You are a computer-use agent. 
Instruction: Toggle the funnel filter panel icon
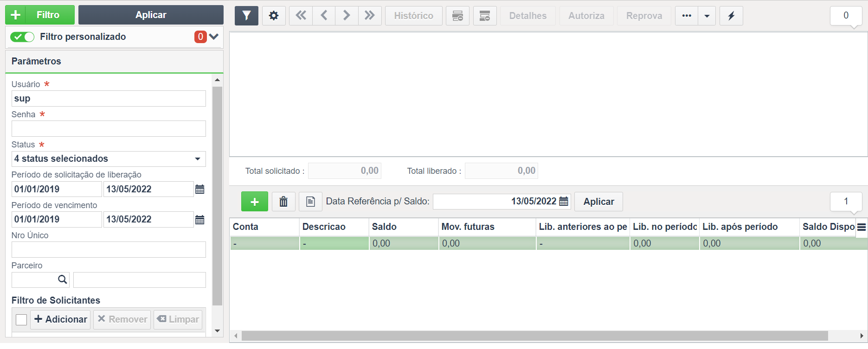pyautogui.click(x=246, y=16)
